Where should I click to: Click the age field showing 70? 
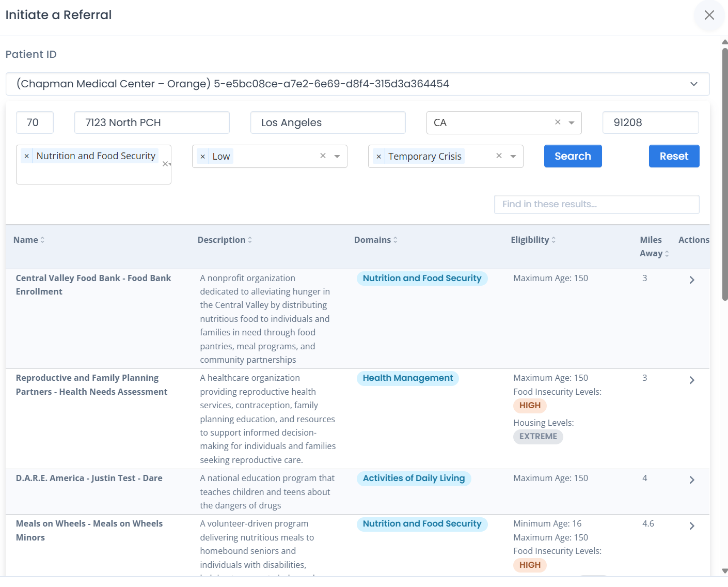click(x=35, y=122)
